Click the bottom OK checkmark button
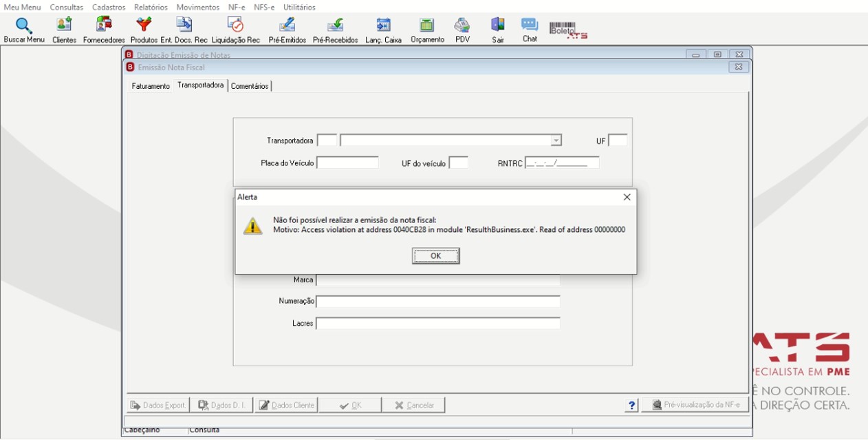868x440 pixels. click(350, 405)
